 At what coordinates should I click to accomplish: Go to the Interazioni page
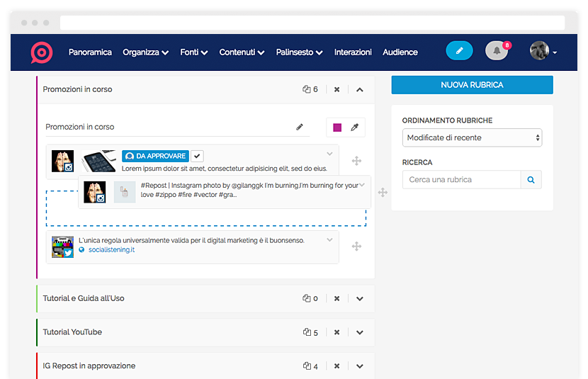pyautogui.click(x=353, y=52)
